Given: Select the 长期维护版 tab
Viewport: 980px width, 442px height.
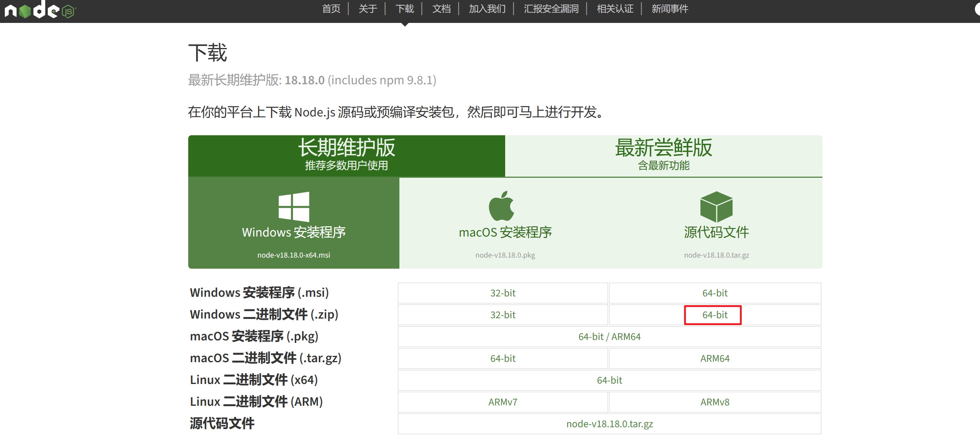Looking at the screenshot, I should point(346,155).
